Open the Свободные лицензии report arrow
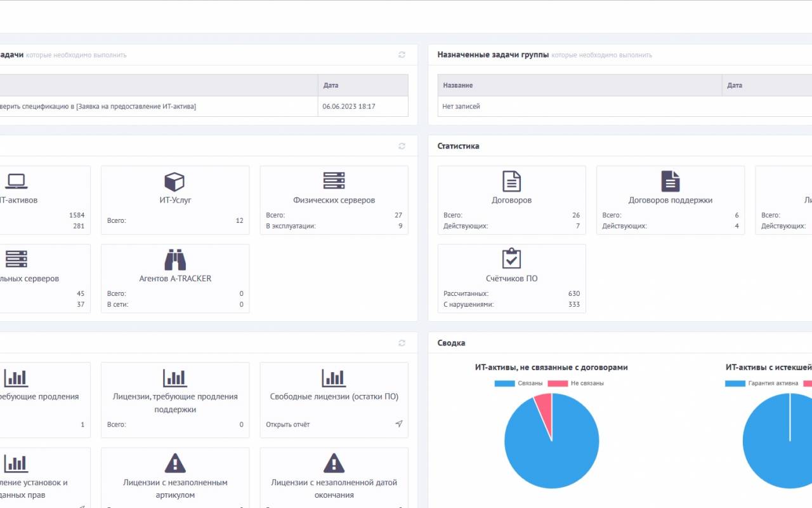812x508 pixels. coord(398,424)
